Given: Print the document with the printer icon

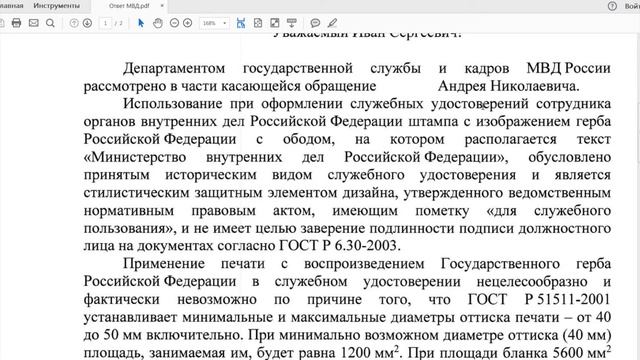Looking at the screenshot, I should click(16, 23).
